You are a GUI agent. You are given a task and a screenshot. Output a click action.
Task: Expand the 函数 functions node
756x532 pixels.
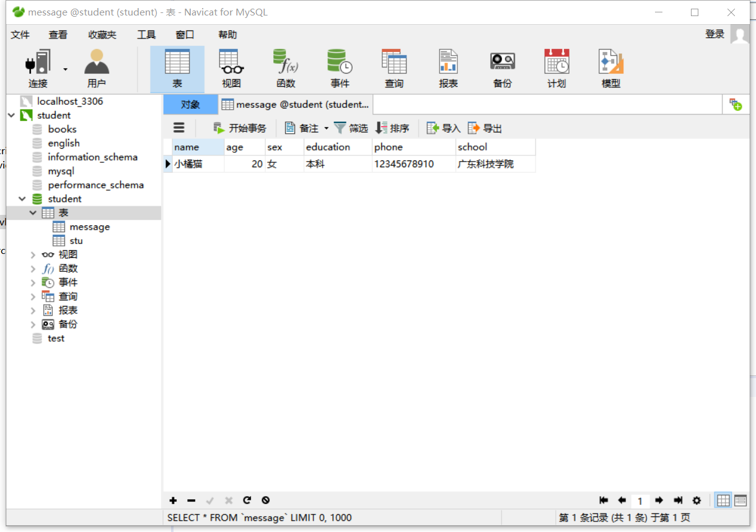coord(33,268)
